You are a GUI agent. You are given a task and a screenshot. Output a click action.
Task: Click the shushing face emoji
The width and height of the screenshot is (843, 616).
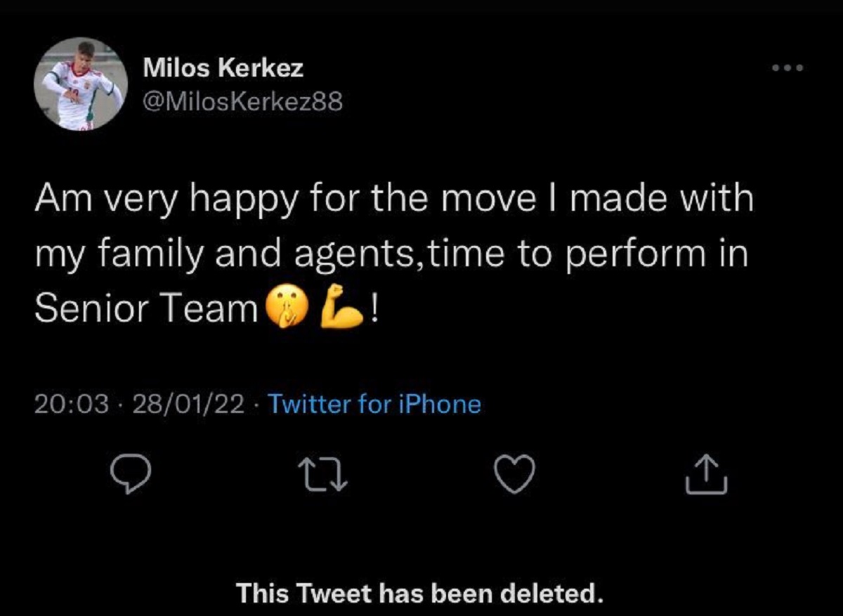(x=285, y=309)
